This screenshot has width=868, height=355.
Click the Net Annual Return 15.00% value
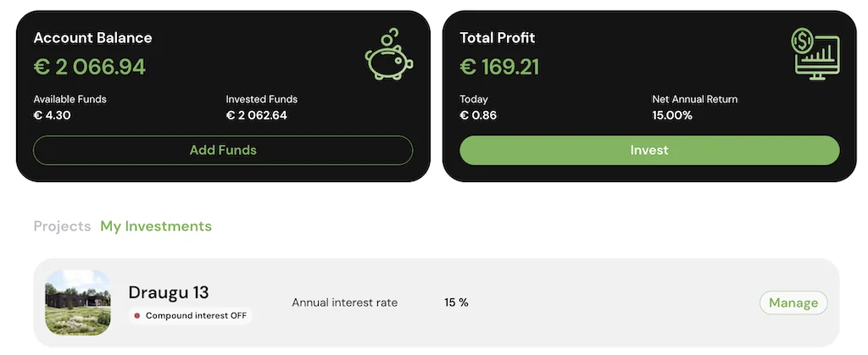point(672,115)
